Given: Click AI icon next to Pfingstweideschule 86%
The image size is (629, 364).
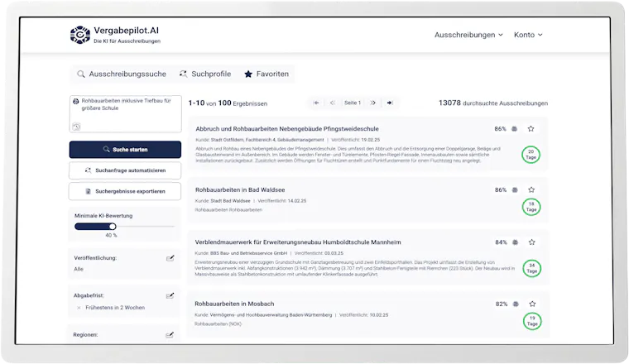Looking at the screenshot, I should coord(514,129).
